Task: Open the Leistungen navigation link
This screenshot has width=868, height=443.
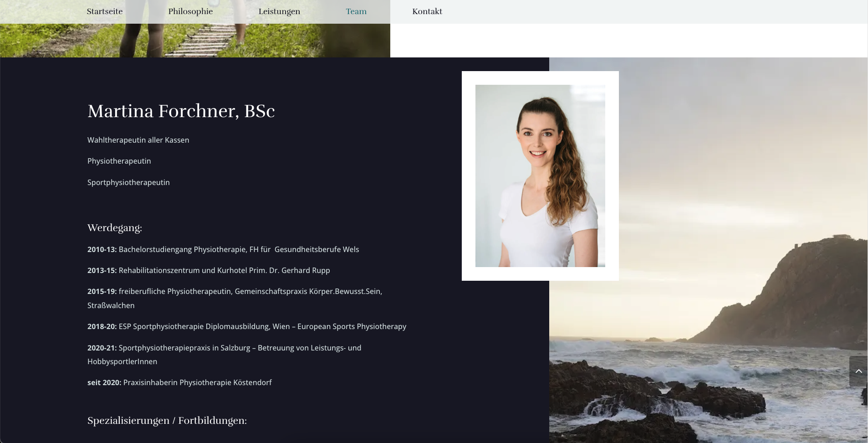Action: coord(279,11)
